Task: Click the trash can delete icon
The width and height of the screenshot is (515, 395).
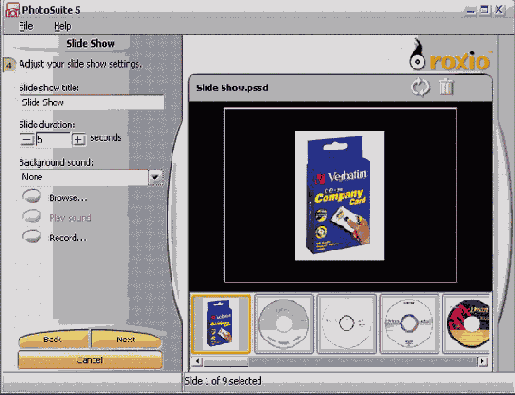Action: 446,87
